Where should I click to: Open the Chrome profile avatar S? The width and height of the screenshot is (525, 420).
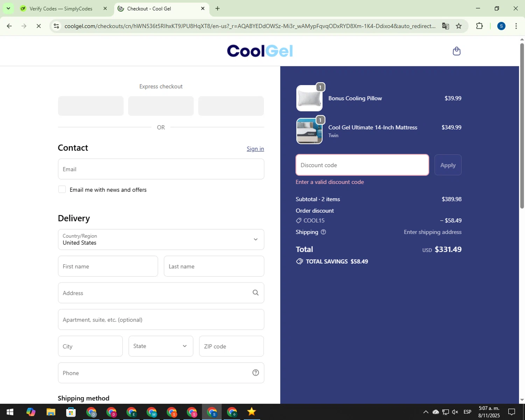coord(501,26)
